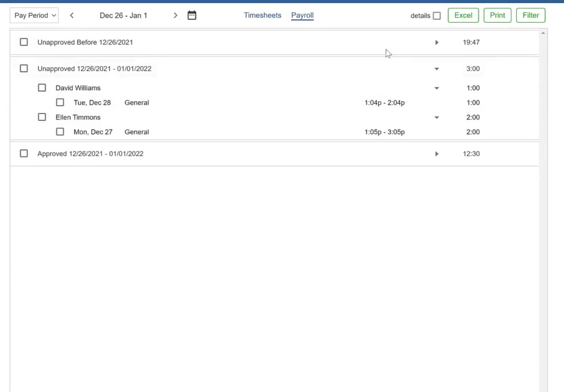
Task: Click the 1:04p - 2:04p time range
Action: [x=385, y=103]
